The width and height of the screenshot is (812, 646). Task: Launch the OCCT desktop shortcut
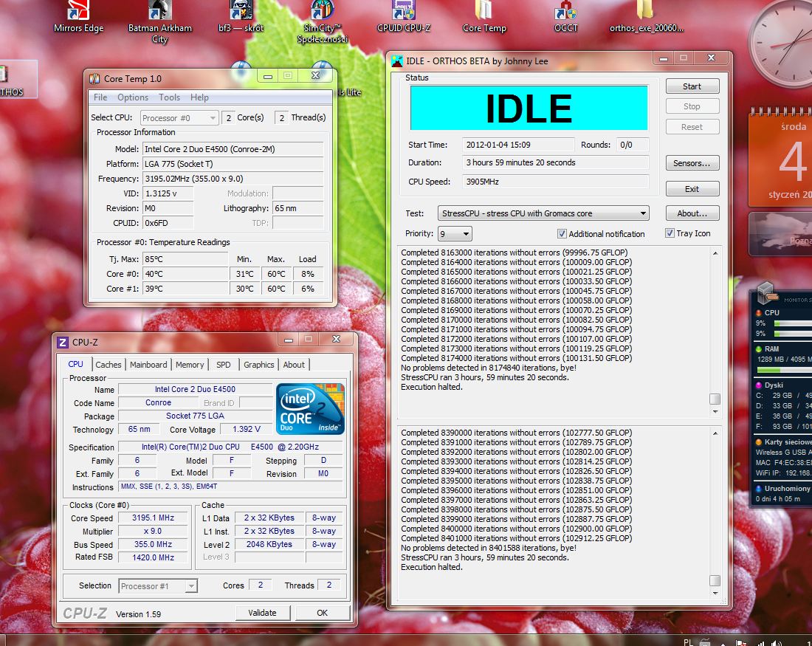pos(565,16)
